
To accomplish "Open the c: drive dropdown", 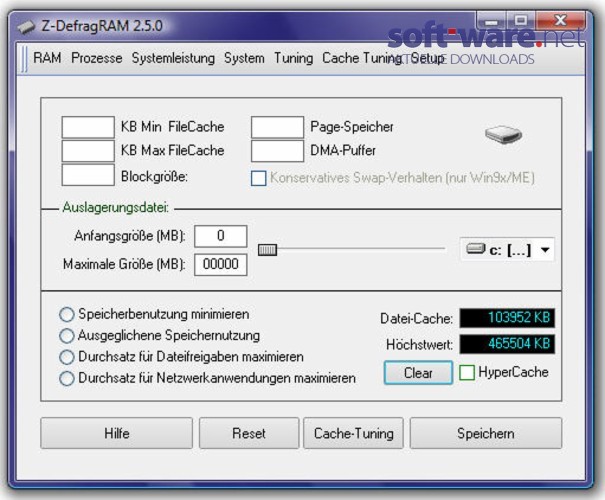I will pos(507,250).
